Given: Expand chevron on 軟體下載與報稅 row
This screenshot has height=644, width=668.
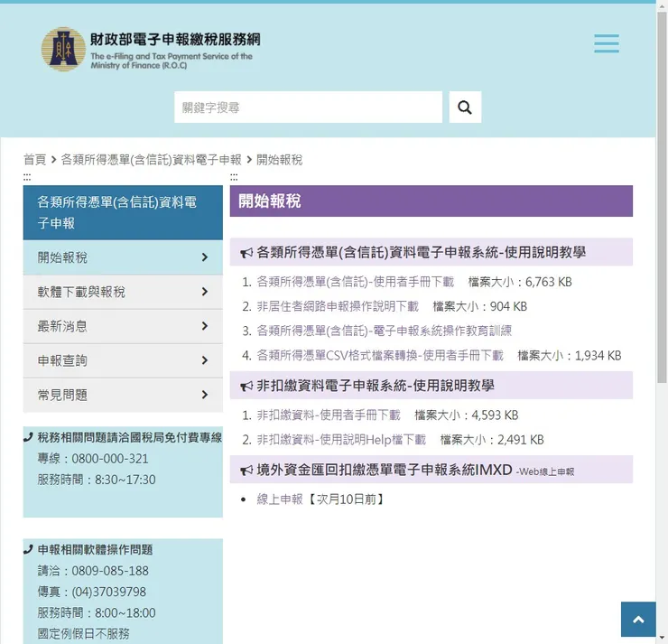Looking at the screenshot, I should coord(205,292).
